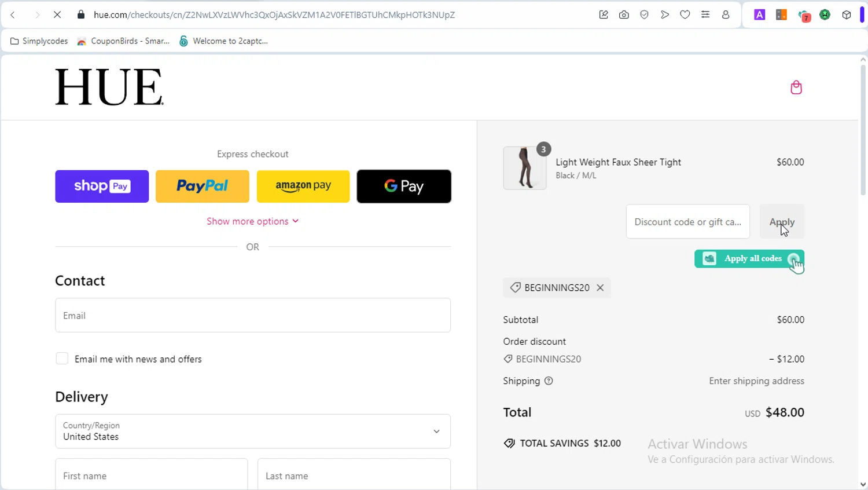Click the purple A extension icon

point(760,15)
